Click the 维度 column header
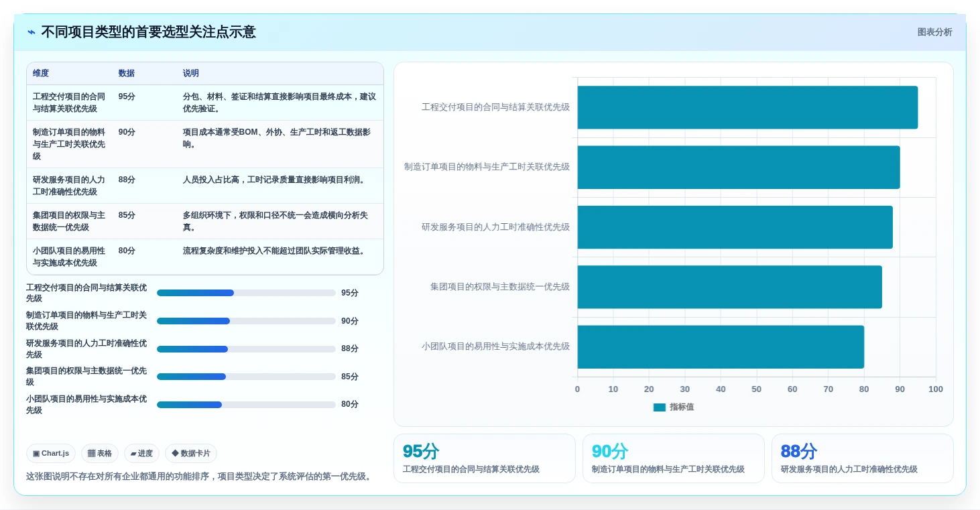Image resolution: width=980 pixels, height=510 pixels. click(41, 74)
